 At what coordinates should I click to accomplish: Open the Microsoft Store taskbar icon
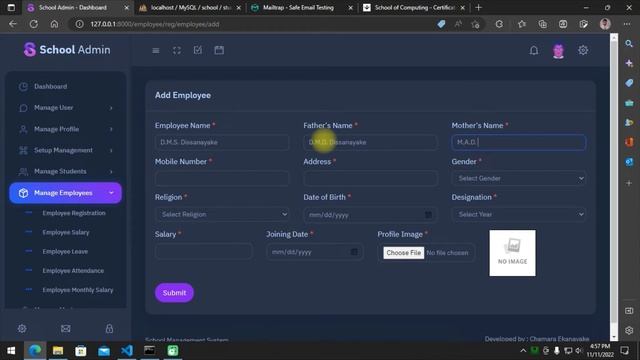click(x=81, y=351)
